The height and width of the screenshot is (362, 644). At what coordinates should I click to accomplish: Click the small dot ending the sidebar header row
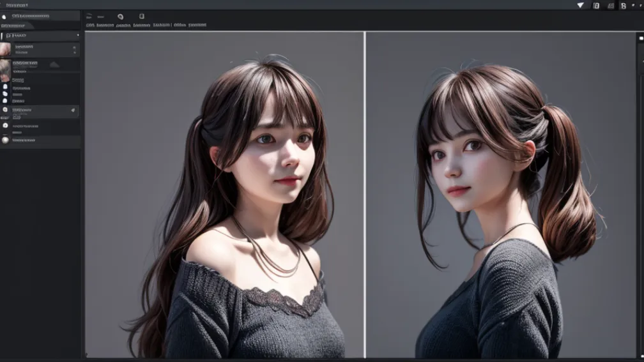(78, 35)
